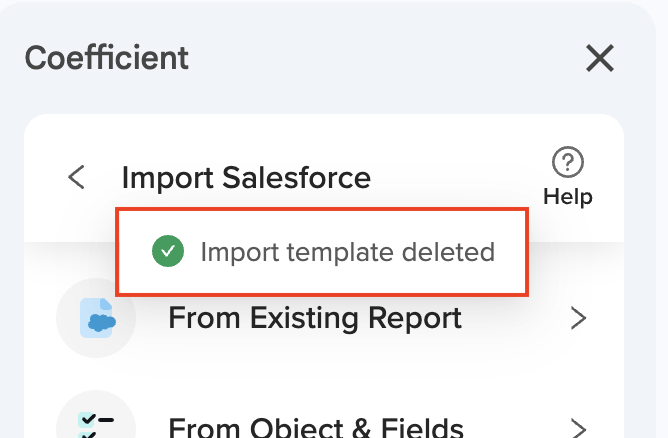Image resolution: width=668 pixels, height=438 pixels.
Task: Click the Coefficient panel title
Action: click(106, 58)
